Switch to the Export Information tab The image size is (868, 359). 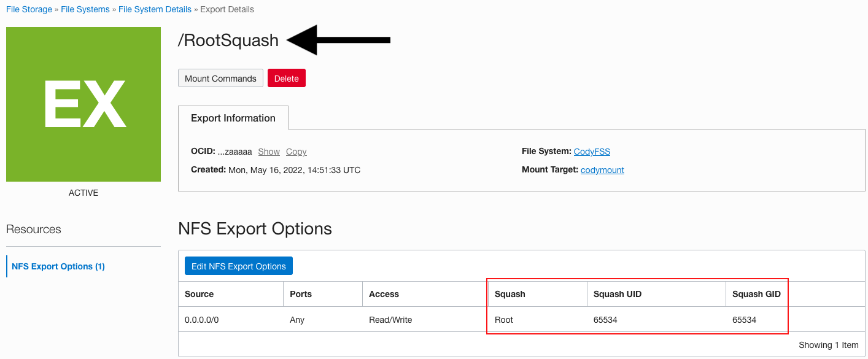coord(233,118)
